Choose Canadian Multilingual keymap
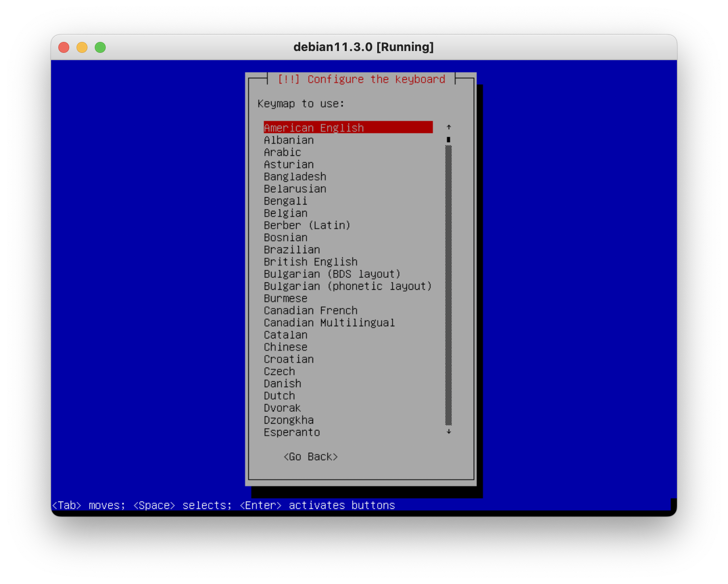Image resolution: width=728 pixels, height=584 pixels. (x=329, y=323)
